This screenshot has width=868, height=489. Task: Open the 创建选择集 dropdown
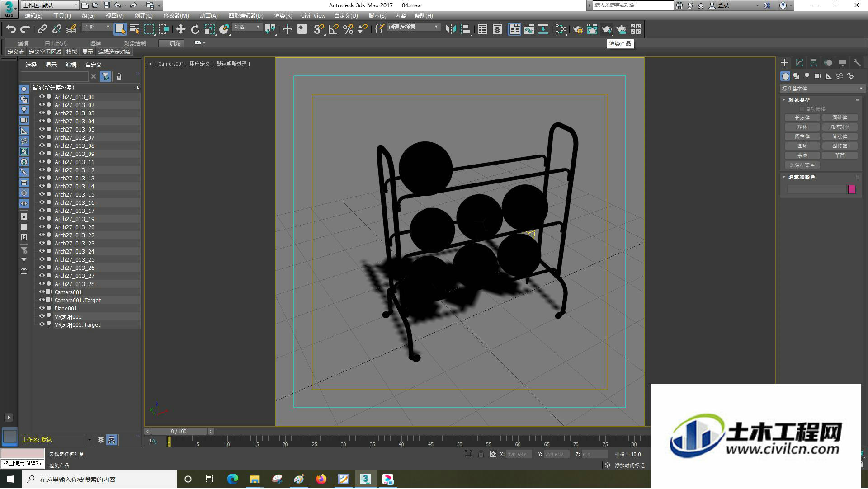tap(413, 27)
